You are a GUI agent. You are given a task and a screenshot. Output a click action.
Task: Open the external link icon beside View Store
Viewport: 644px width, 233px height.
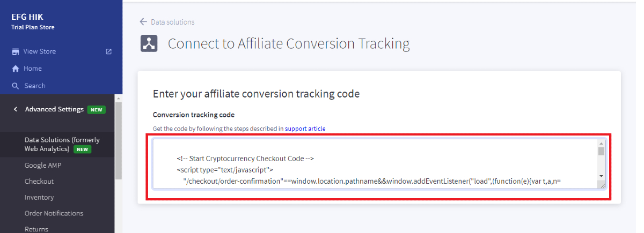[109, 51]
